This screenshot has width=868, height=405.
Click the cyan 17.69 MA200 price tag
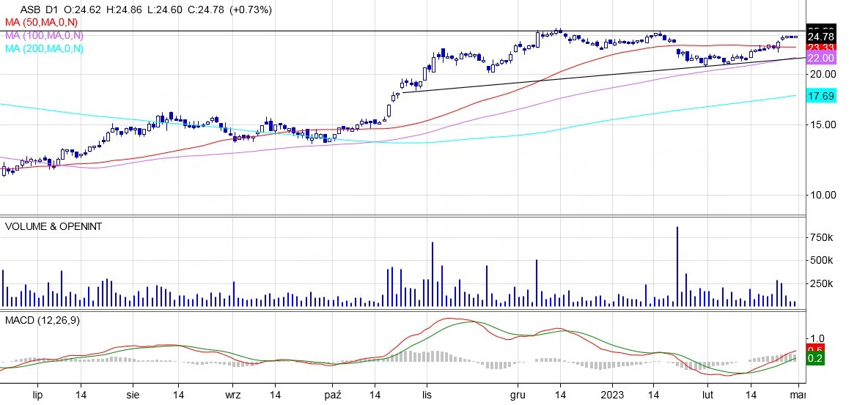820,96
